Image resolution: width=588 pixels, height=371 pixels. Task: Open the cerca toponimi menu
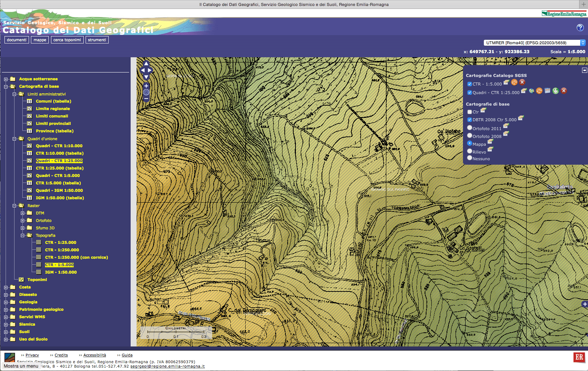click(x=67, y=40)
